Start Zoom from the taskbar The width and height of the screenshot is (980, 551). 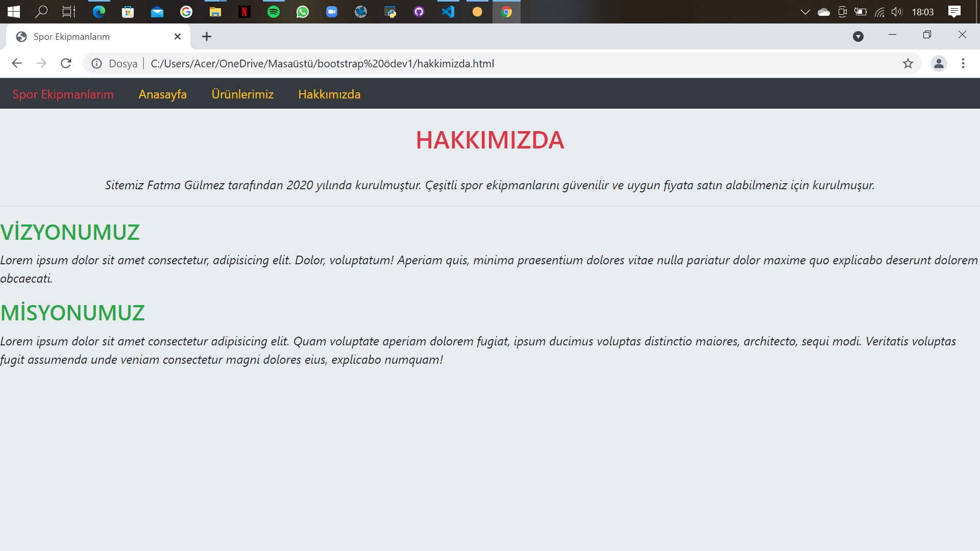pyautogui.click(x=332, y=11)
